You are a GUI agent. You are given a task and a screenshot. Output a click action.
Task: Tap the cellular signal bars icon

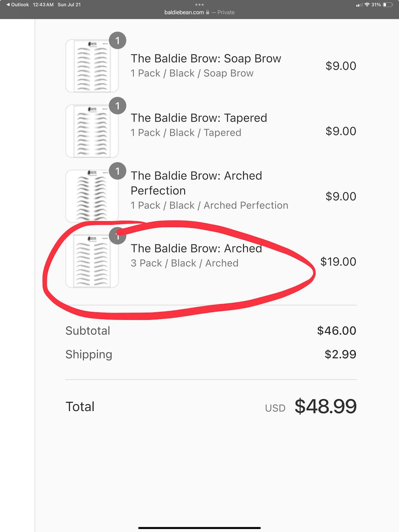pos(359,5)
